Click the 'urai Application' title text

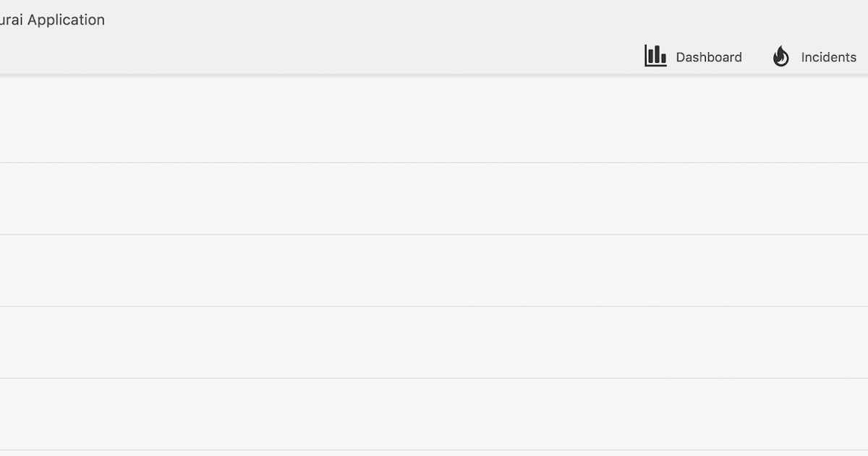(x=52, y=20)
